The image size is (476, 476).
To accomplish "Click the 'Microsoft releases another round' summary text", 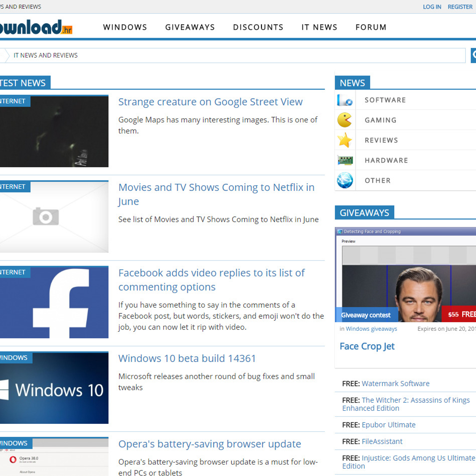I will (x=217, y=382).
